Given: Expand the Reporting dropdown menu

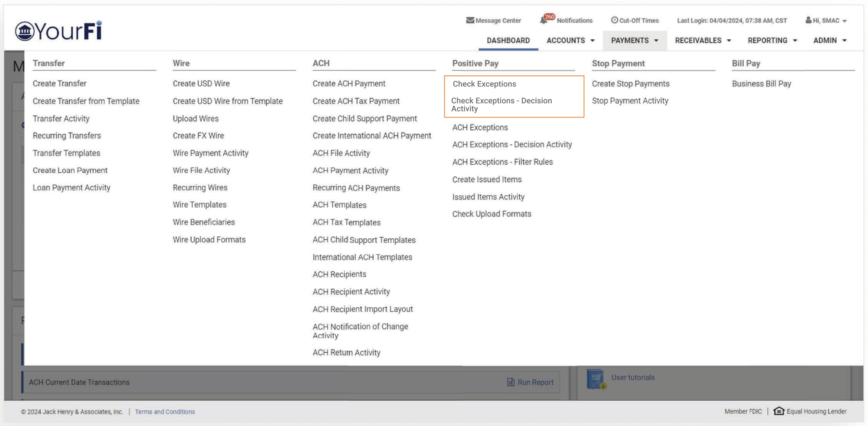Looking at the screenshot, I should tap(772, 40).
